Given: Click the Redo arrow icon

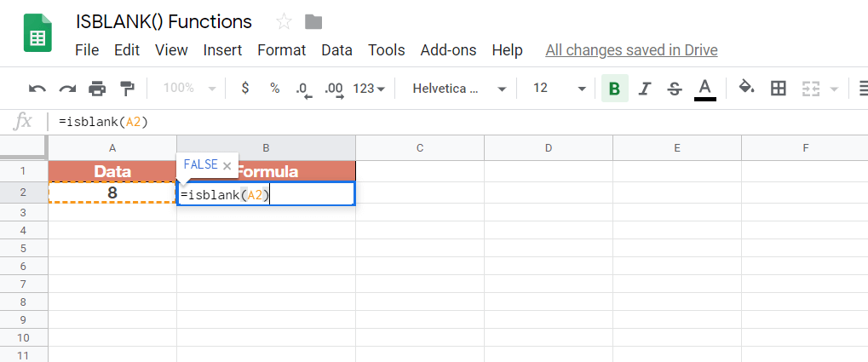Looking at the screenshot, I should [67, 89].
